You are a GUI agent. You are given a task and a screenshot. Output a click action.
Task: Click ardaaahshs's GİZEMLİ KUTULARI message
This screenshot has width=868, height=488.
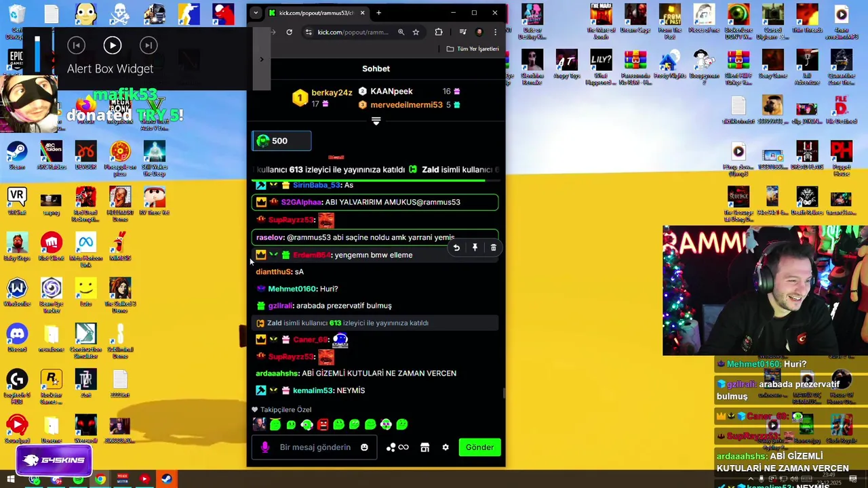point(379,373)
